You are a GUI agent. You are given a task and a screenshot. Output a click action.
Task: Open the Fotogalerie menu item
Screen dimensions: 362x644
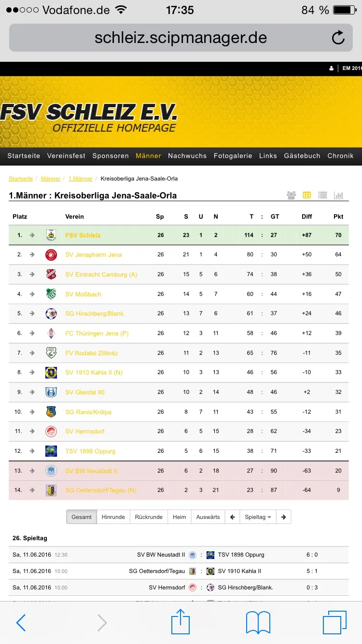click(233, 156)
